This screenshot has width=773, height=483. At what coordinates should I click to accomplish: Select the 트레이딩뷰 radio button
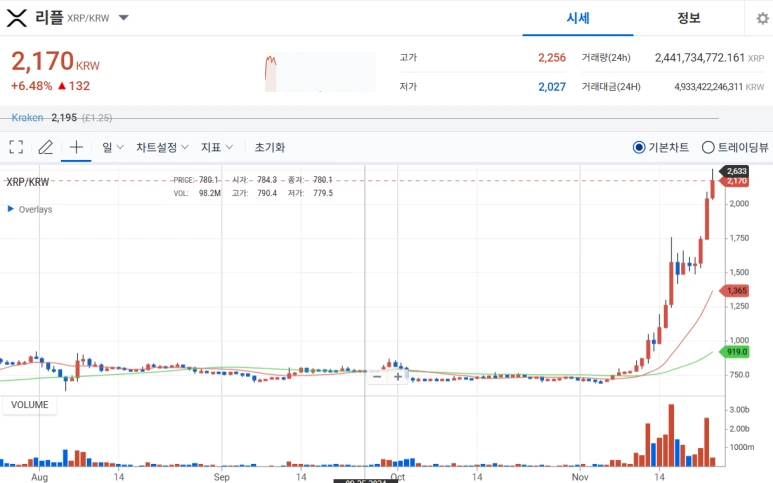708,147
